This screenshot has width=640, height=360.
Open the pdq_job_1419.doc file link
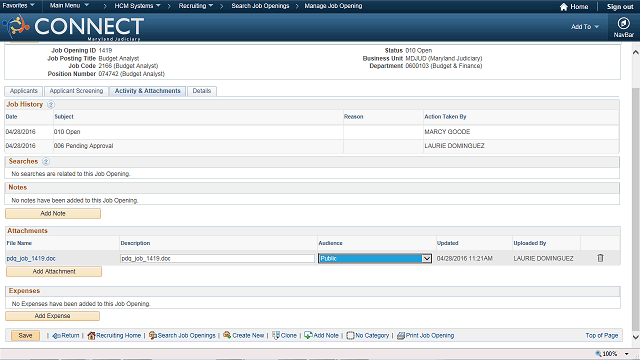point(31,258)
